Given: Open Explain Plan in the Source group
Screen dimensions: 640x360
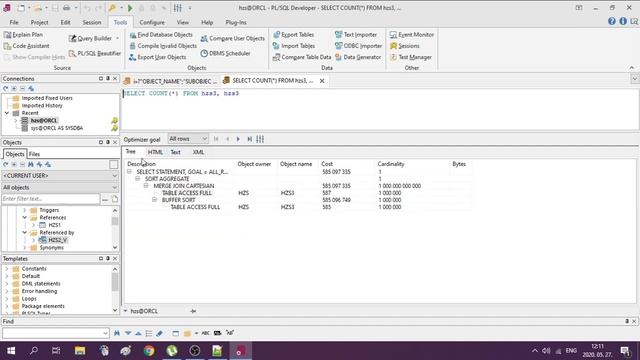Looking at the screenshot, I should tap(23, 35).
